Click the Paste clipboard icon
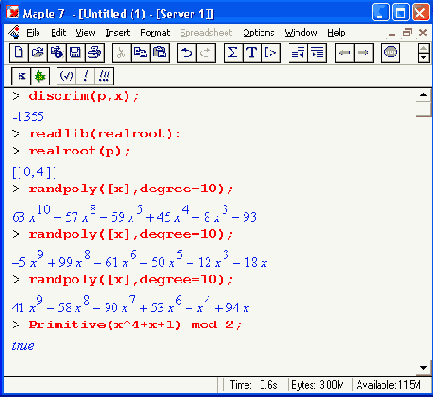This screenshot has height=397, width=433. tap(160, 53)
